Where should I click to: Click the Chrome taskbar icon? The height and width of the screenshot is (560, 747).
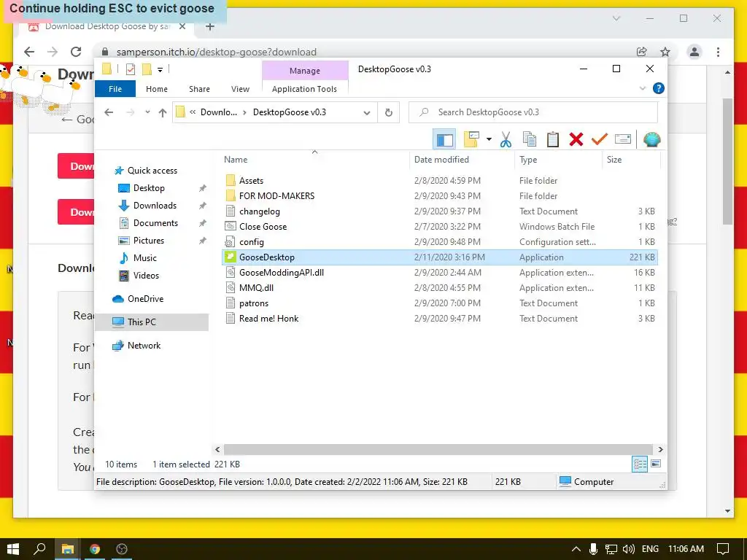[x=95, y=549]
